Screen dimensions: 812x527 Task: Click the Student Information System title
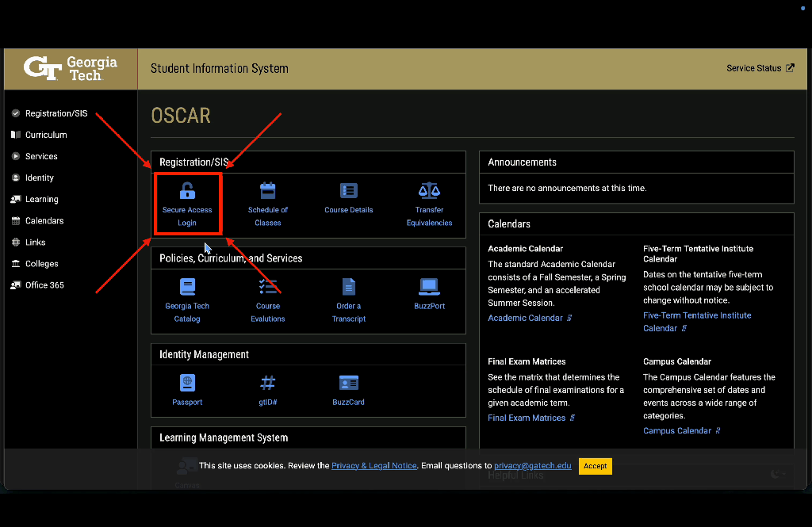(220, 68)
